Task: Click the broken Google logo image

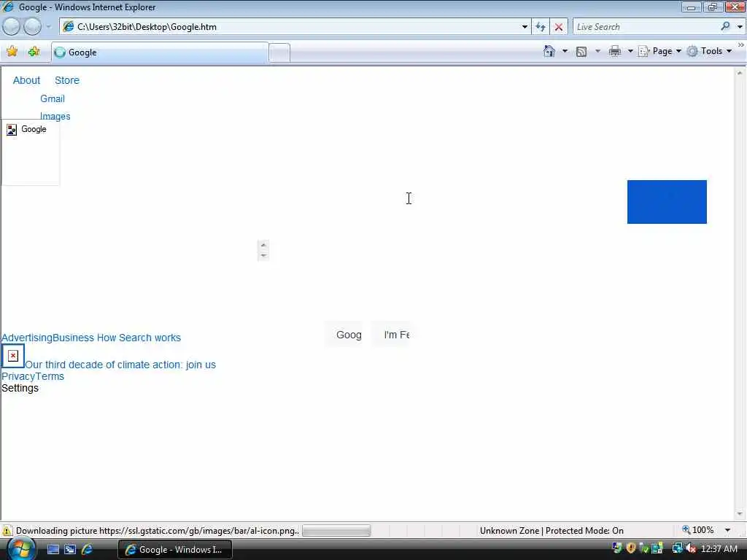Action: (x=31, y=152)
